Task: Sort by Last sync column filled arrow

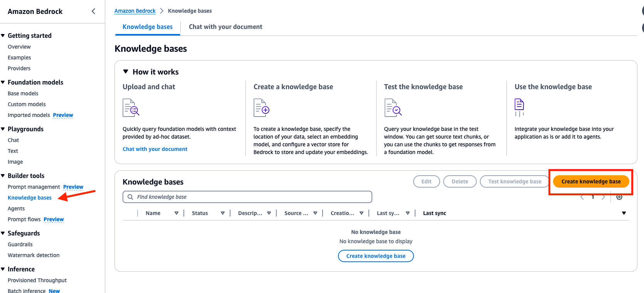Action: point(624,213)
